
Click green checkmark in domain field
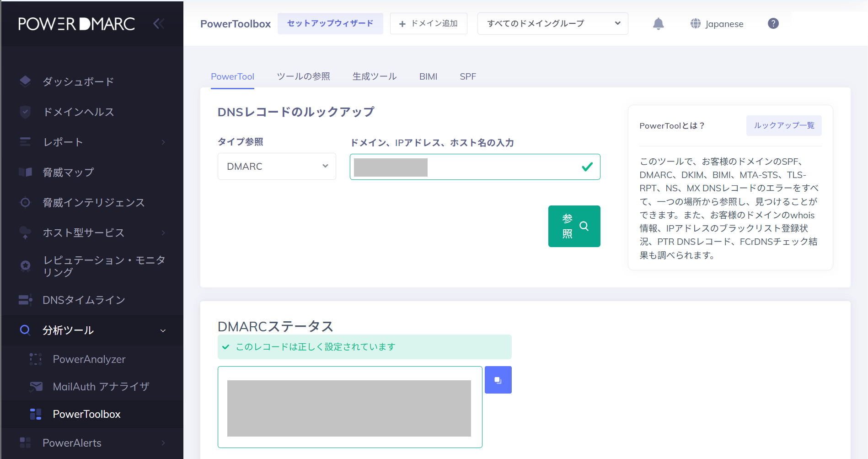[587, 167]
